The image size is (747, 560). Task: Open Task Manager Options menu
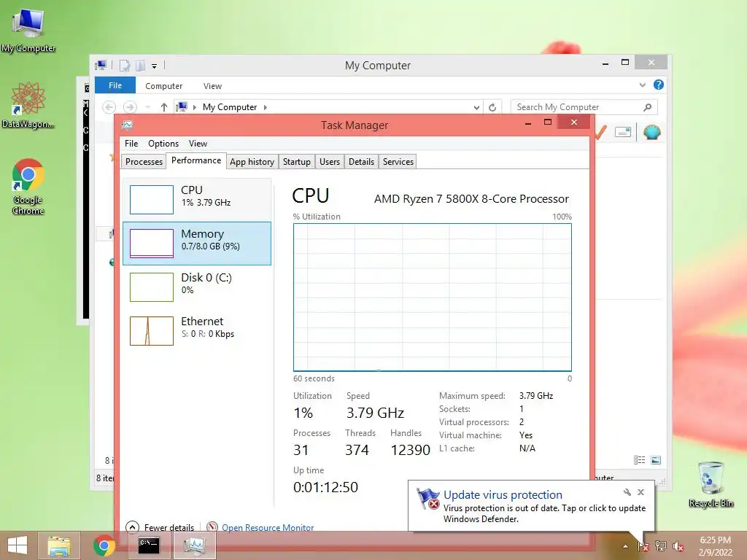click(163, 144)
